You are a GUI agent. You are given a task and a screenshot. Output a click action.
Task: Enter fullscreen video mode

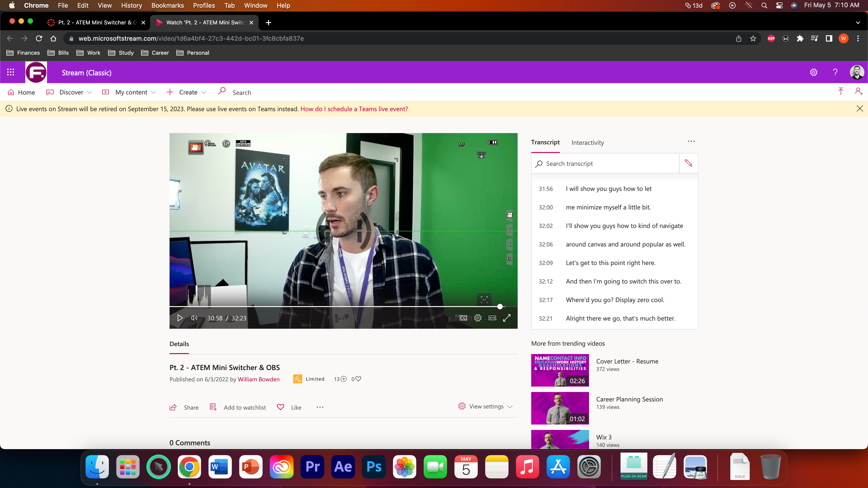pyautogui.click(x=507, y=318)
